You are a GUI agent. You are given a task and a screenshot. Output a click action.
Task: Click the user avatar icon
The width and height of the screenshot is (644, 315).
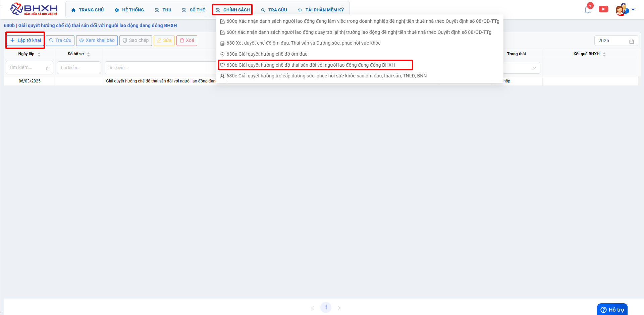coord(622,9)
